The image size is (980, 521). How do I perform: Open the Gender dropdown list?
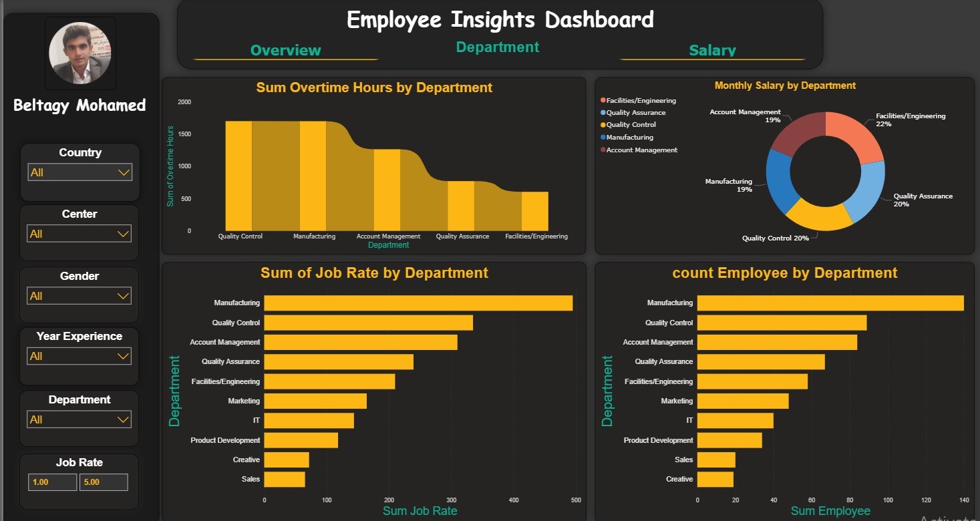pyautogui.click(x=79, y=296)
